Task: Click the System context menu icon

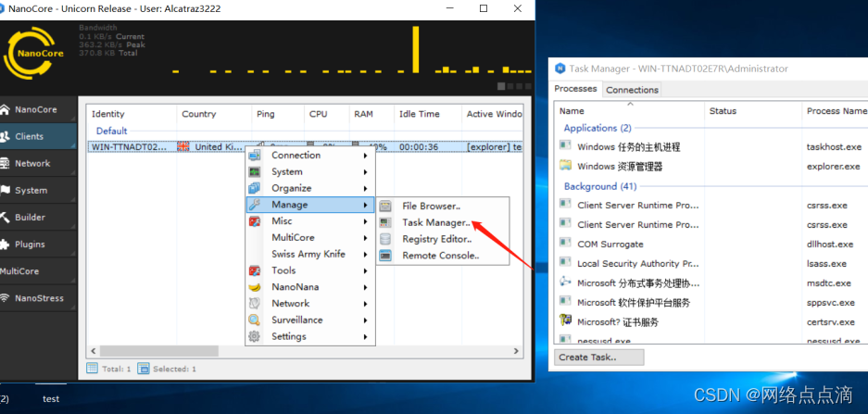Action: pos(254,171)
